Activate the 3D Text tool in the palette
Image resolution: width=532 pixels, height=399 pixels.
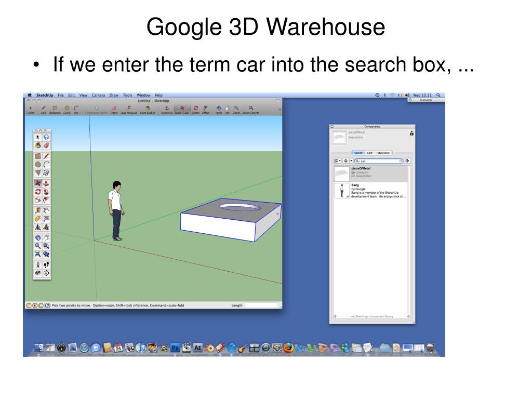click(x=46, y=228)
